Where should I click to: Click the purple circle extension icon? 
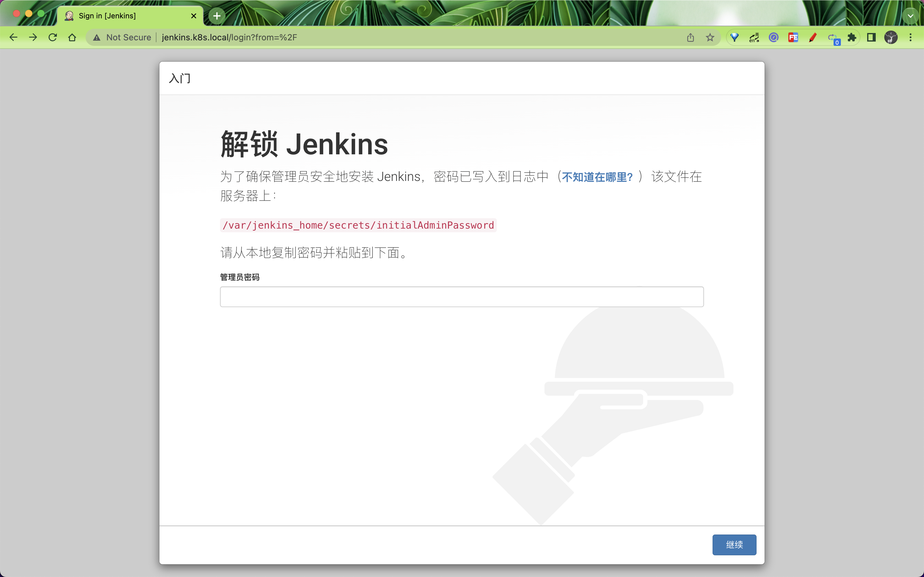(x=773, y=37)
